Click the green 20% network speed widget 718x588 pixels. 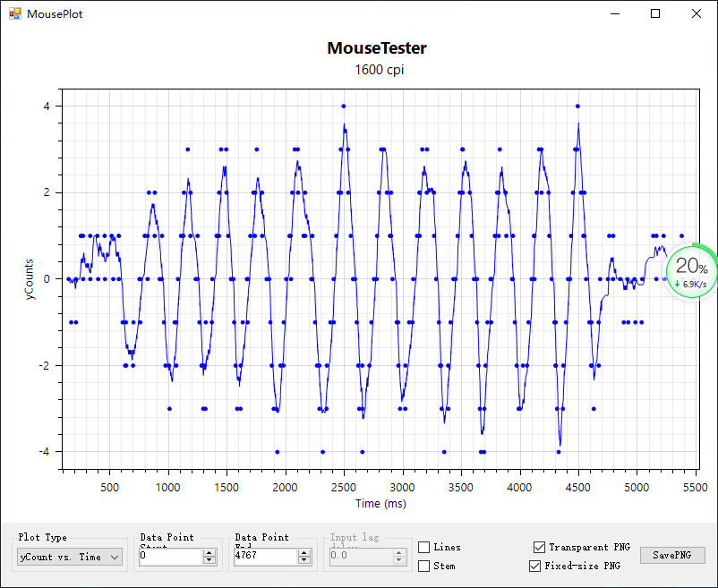[x=691, y=272]
